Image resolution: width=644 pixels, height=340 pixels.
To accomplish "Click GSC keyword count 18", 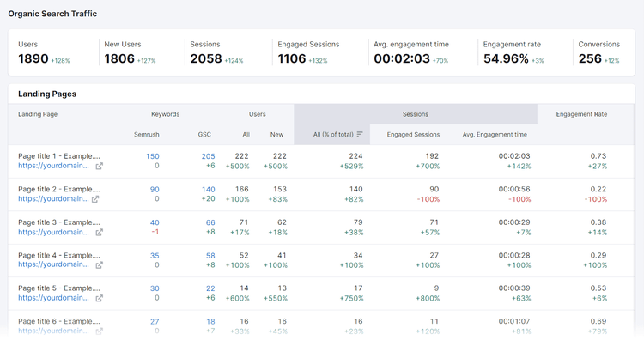I will coord(210,321).
